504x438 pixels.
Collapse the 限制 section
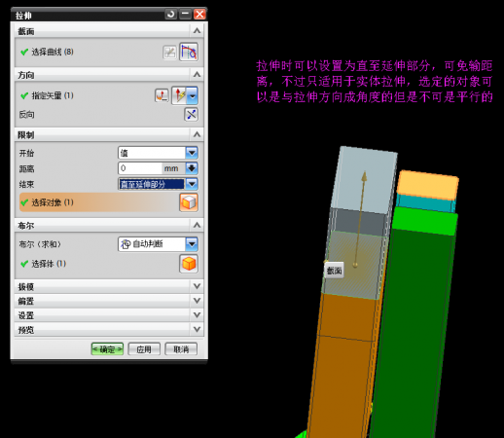tap(197, 134)
